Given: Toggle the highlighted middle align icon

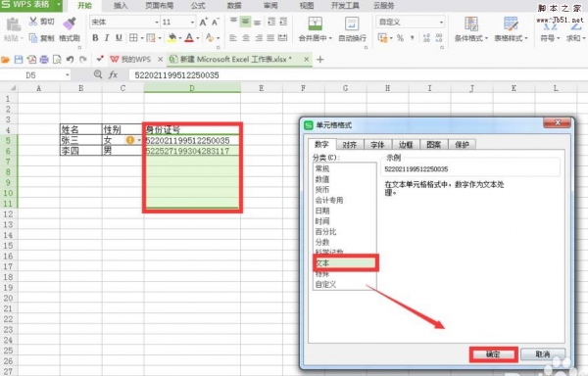Looking at the screenshot, I should click(245, 22).
